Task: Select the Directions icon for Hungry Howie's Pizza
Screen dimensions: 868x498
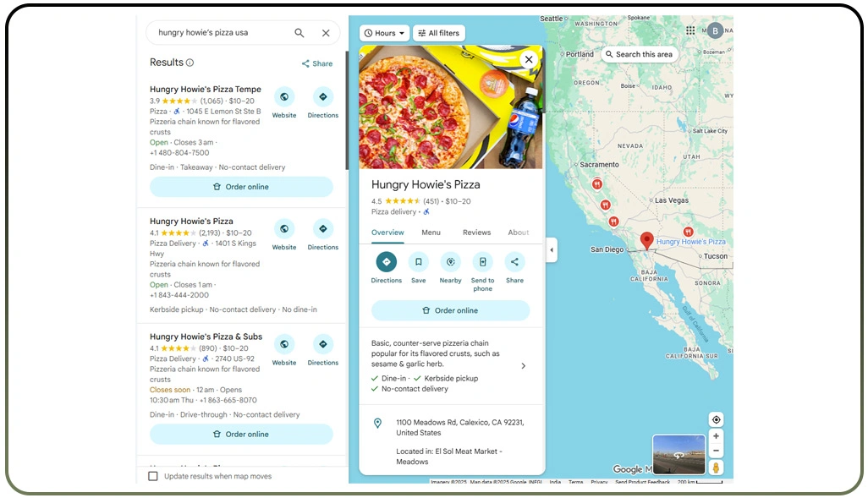Action: [x=386, y=263]
